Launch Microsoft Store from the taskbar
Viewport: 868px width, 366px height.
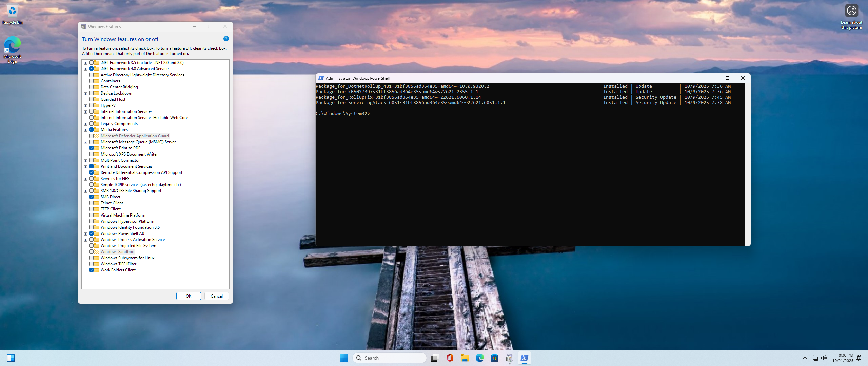point(494,358)
